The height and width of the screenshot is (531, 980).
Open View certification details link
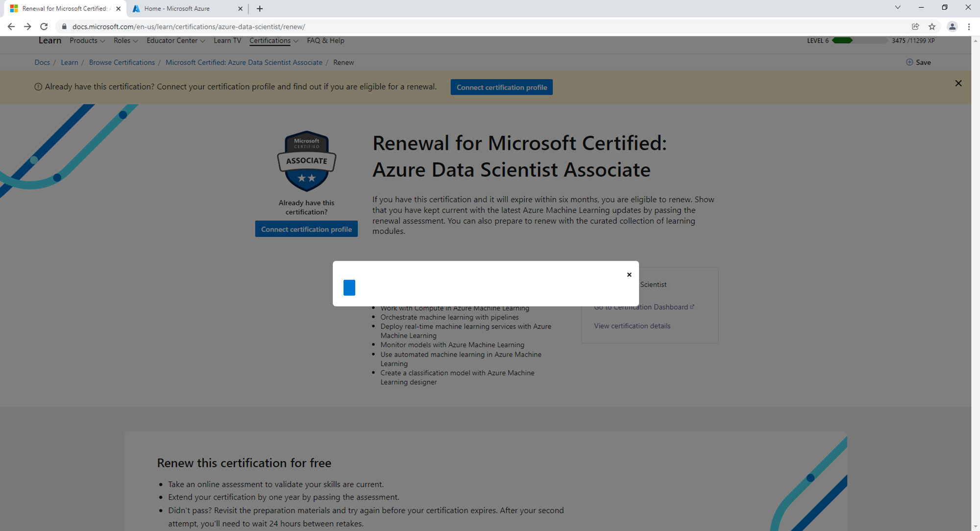tap(632, 326)
